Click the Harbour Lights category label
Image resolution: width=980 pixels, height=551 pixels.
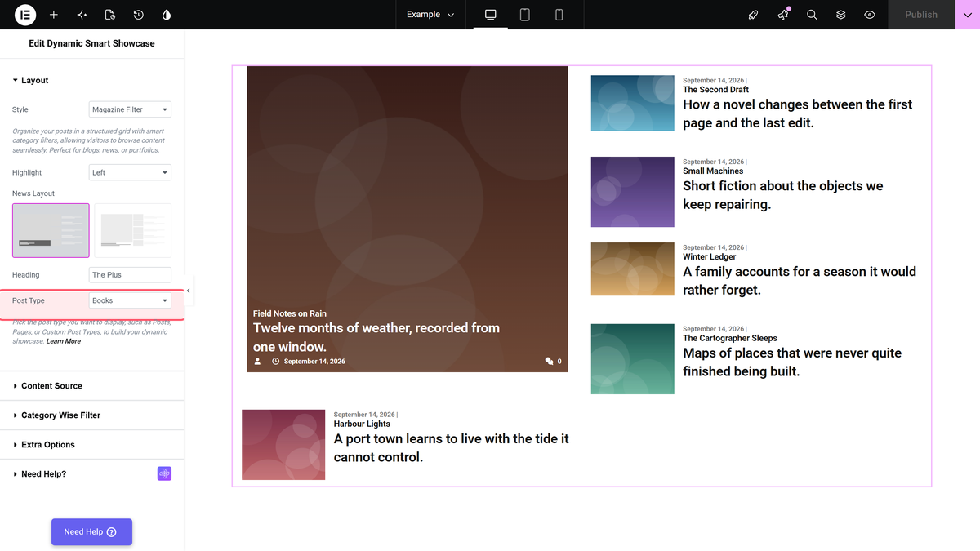tap(362, 424)
